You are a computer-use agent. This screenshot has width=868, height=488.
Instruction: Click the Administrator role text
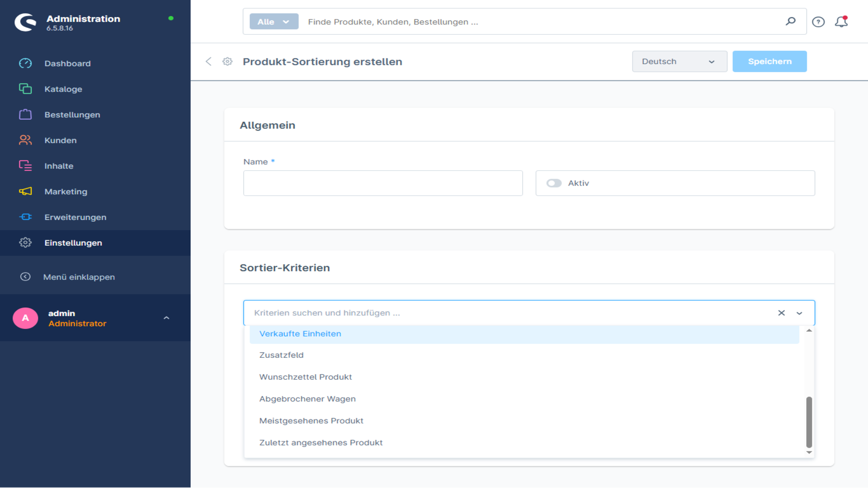(x=77, y=324)
